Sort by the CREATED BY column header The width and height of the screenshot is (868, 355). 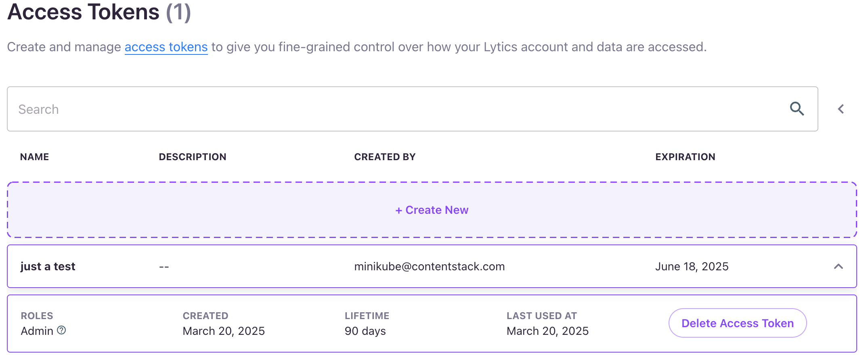[x=385, y=157]
